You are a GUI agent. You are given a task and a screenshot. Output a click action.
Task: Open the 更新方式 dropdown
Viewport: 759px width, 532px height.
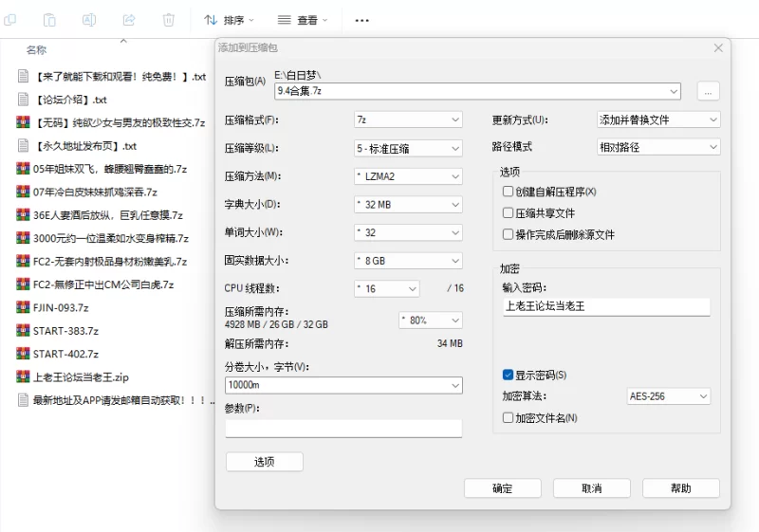[658, 119]
